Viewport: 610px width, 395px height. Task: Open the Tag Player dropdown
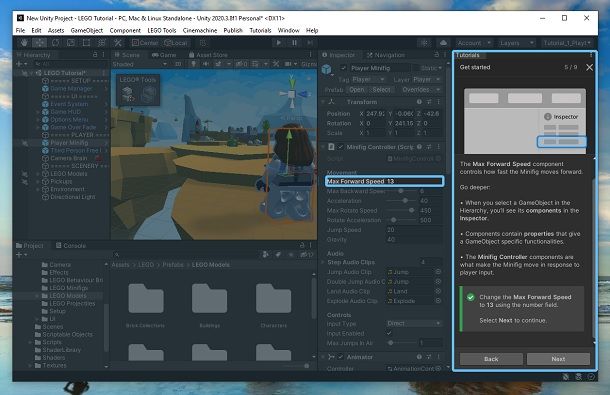368,79
